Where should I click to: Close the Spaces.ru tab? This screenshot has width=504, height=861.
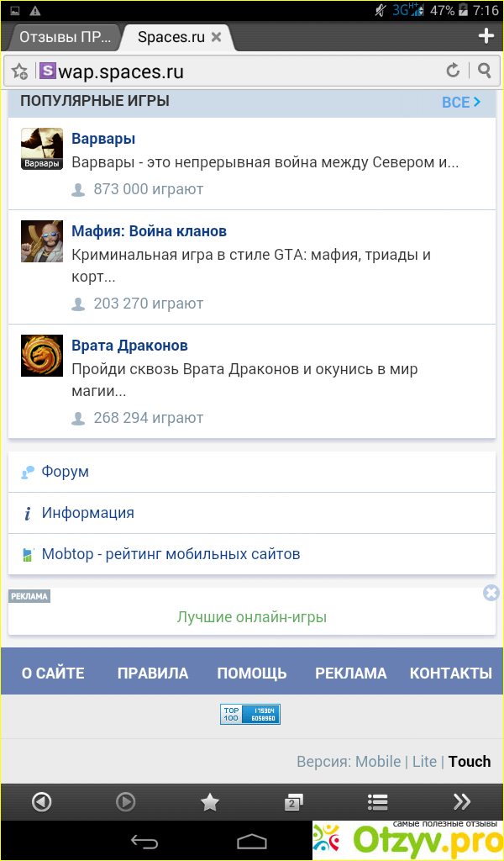point(217,37)
